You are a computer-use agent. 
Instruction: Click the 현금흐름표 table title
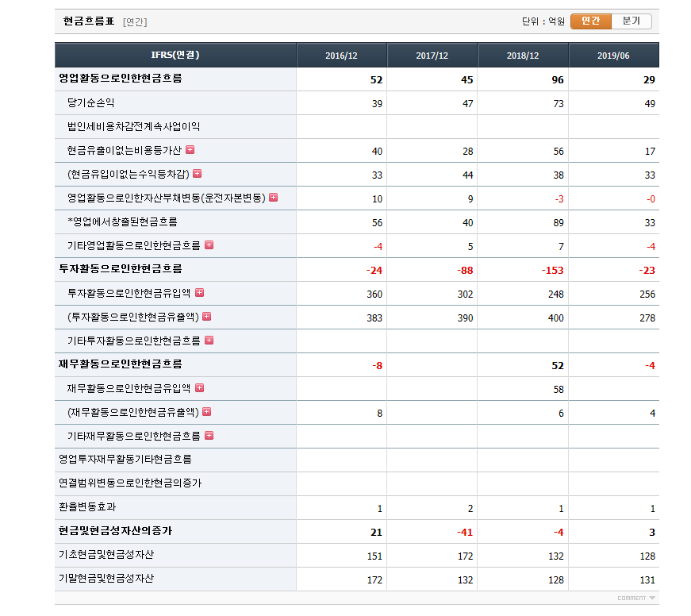click(x=89, y=21)
